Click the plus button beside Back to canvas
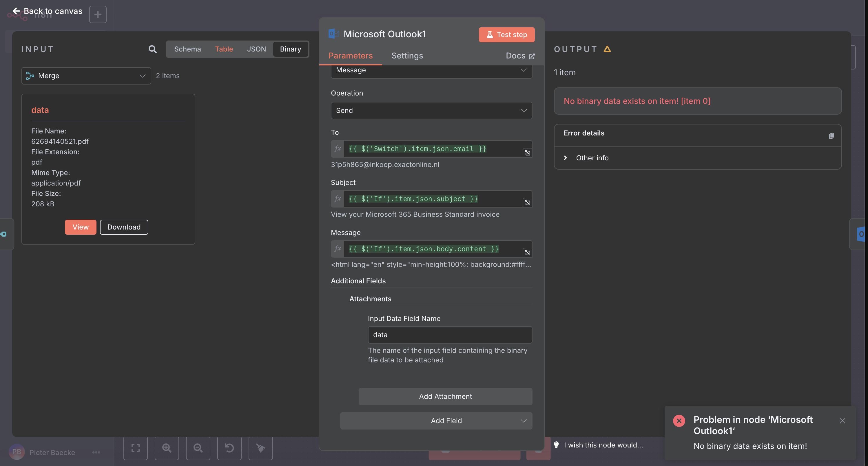The height and width of the screenshot is (466, 868). (98, 14)
